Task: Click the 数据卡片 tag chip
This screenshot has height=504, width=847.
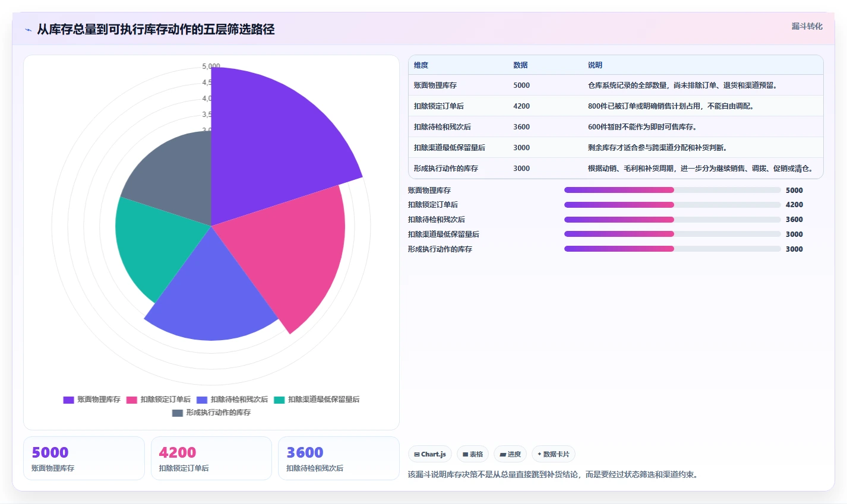Action: coord(553,454)
